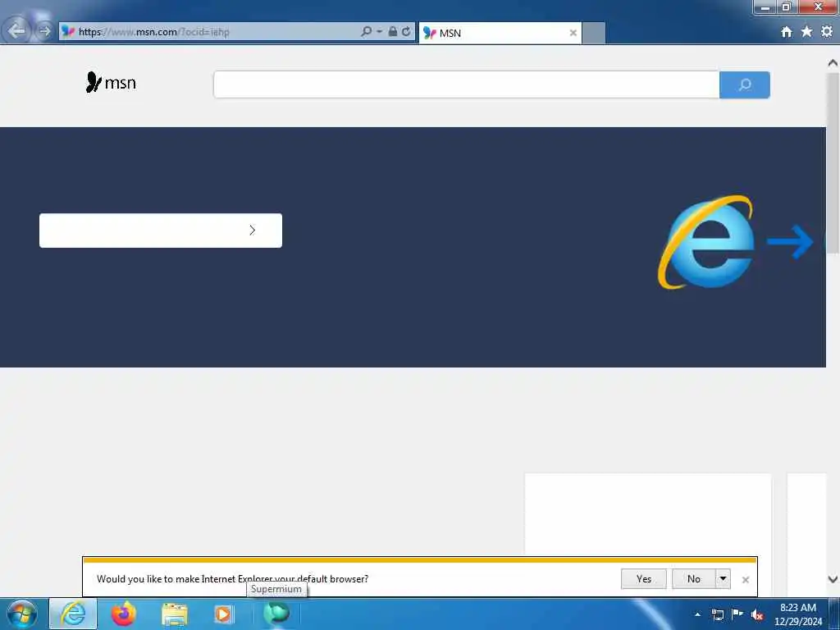Open Action Center flag icon

click(737, 614)
